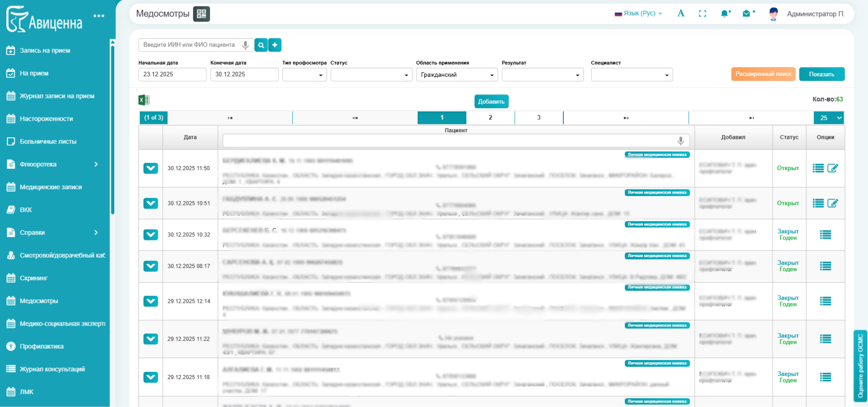Open the Область применения dropdown
Image resolution: width=868 pixels, height=407 pixels.
[456, 75]
